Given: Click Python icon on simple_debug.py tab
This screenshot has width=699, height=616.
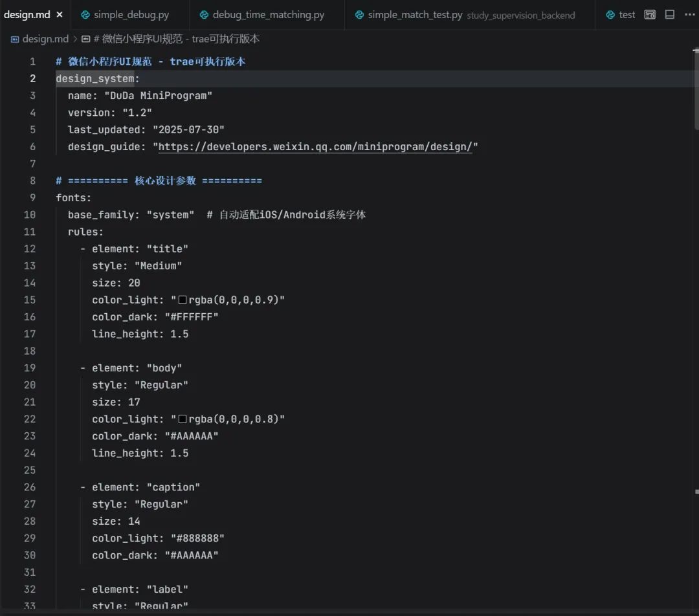Looking at the screenshot, I should tap(85, 15).
